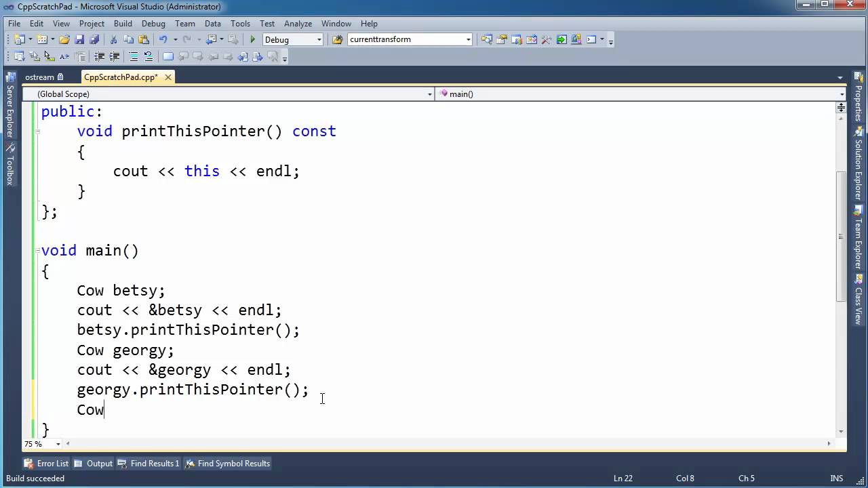Open the Debug configuration dropdown
This screenshot has height=488, width=868.
click(x=319, y=39)
